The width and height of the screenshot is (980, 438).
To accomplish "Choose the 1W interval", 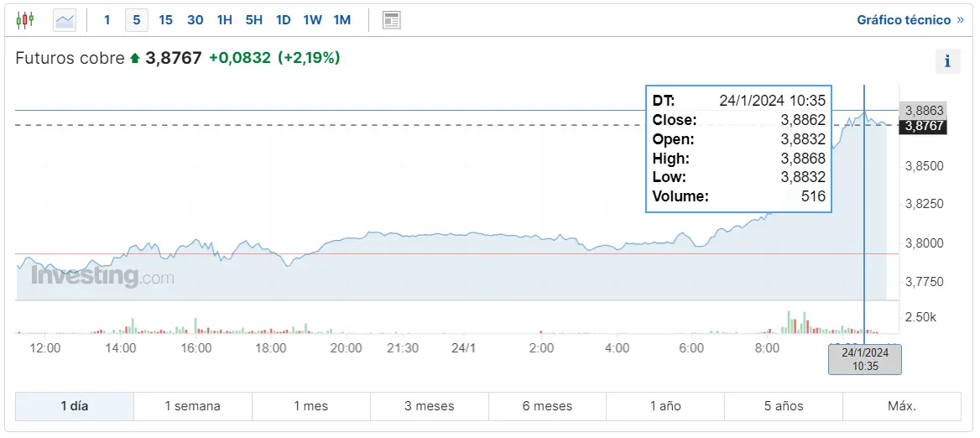I will point(312,19).
